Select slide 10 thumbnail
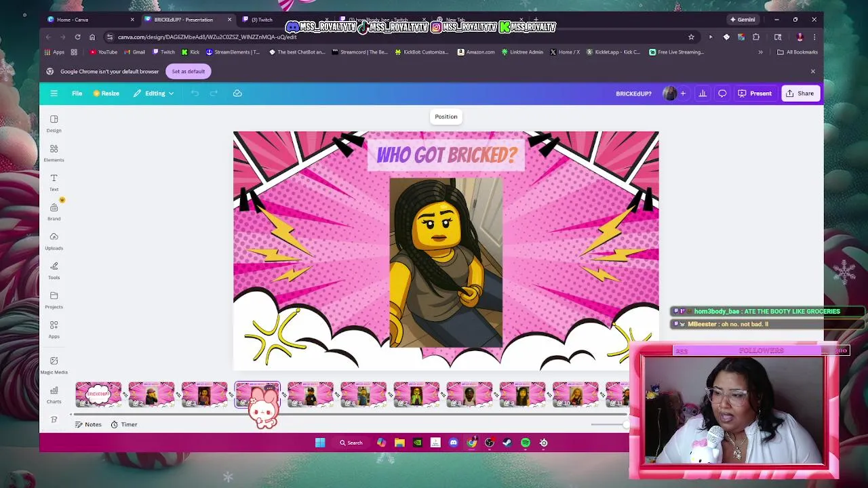This screenshot has width=868, height=488. point(575,394)
